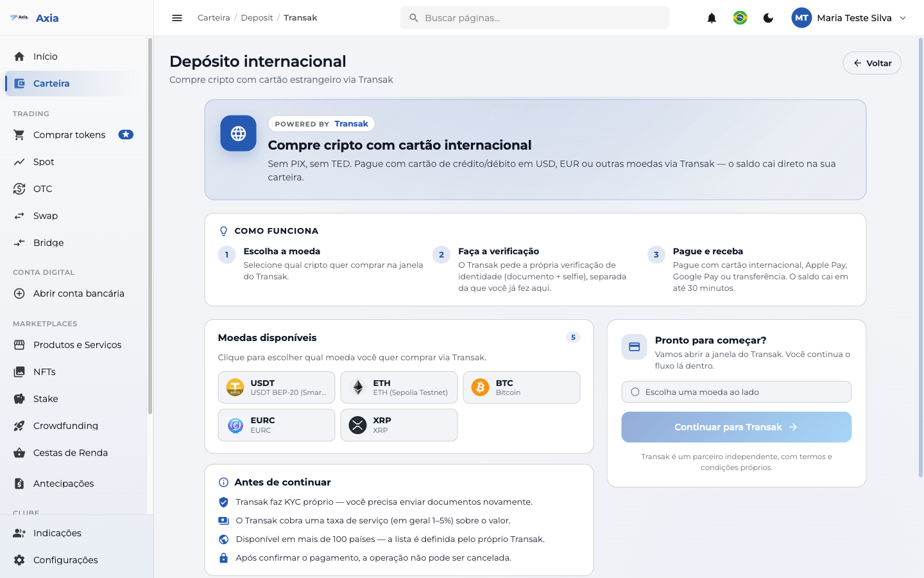Screen dimensions: 924x578
Task: Click the Swap arrows icon
Action: coord(19,216)
